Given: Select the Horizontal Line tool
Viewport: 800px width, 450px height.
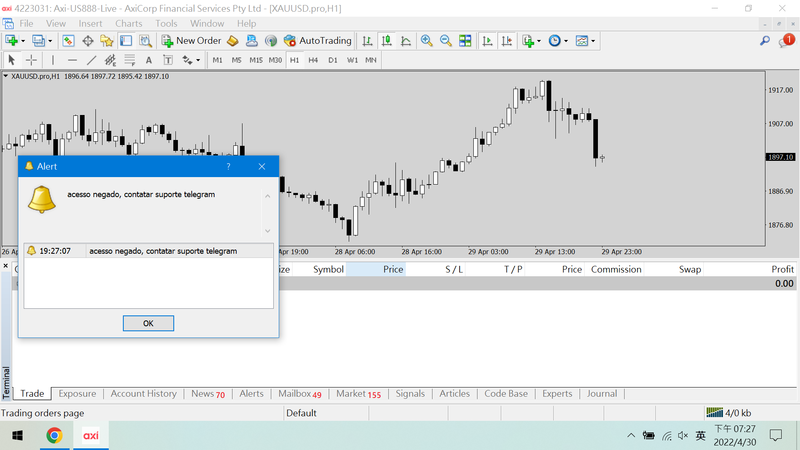Looking at the screenshot, I should point(72,60).
